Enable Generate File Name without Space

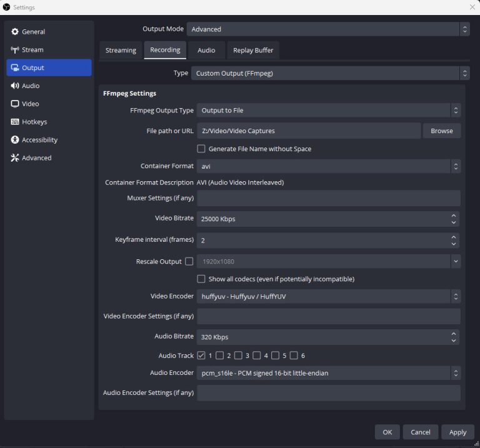[x=201, y=149]
